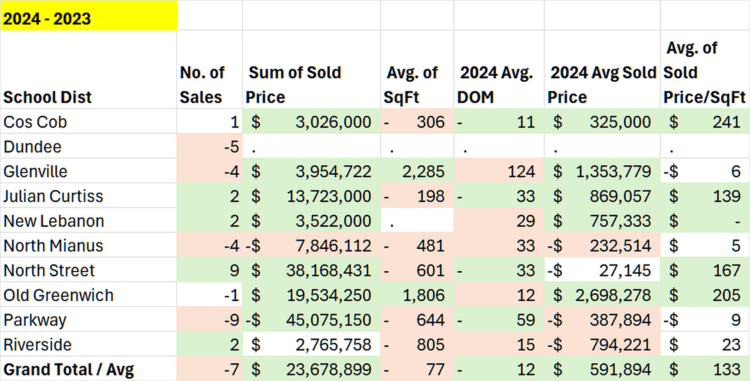750x381 pixels.
Task: Click North Mianus average sold price -232,514
Action: pyautogui.click(x=602, y=245)
